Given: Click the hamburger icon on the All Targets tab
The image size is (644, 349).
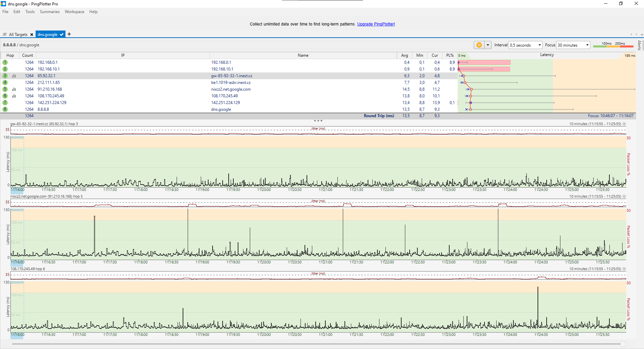Looking at the screenshot, I should point(5,35).
